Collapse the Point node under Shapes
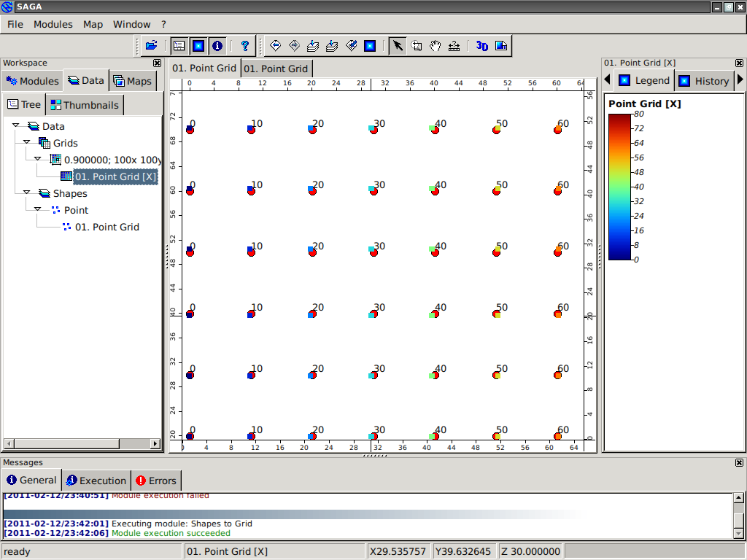Screen dimensions: 747x560 (x=38, y=210)
